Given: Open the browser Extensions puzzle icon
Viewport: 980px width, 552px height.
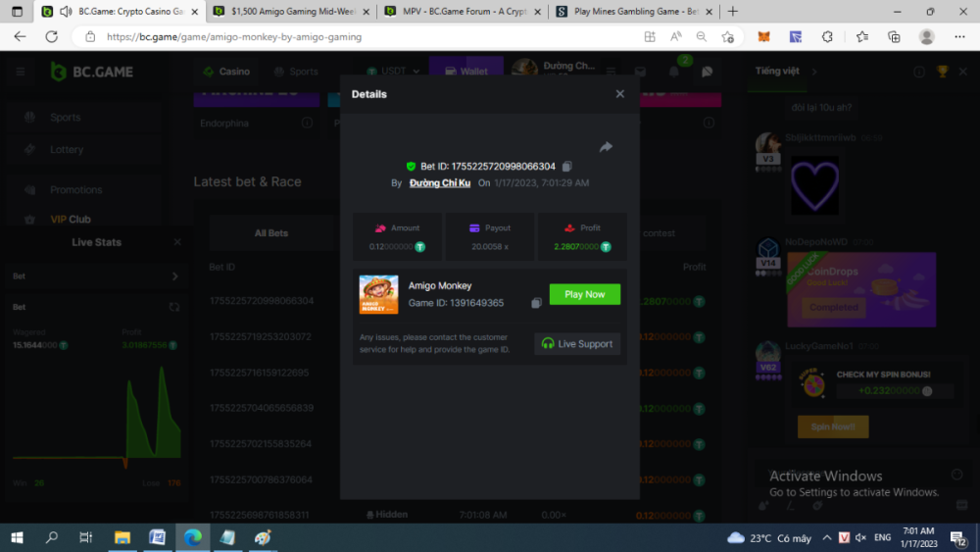Looking at the screenshot, I should click(x=827, y=36).
